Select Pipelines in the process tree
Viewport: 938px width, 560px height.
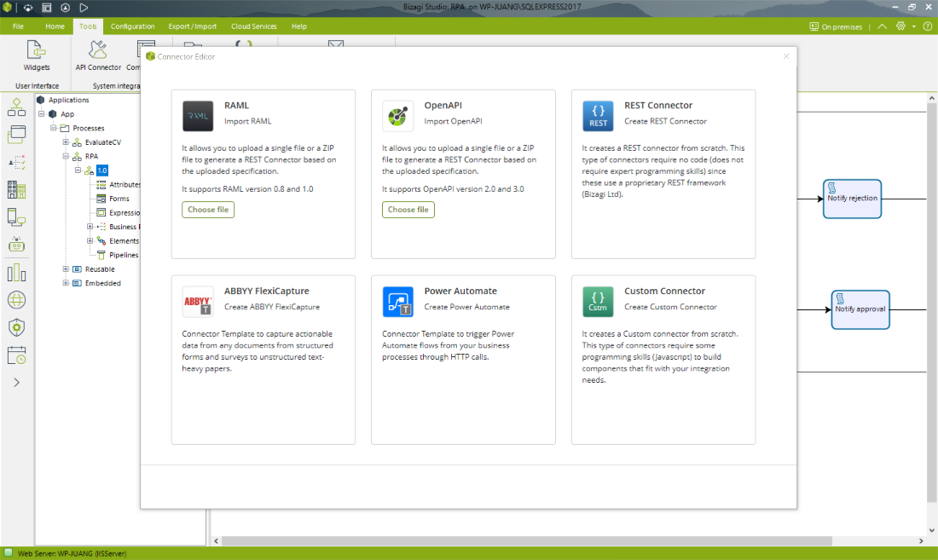pyautogui.click(x=124, y=255)
